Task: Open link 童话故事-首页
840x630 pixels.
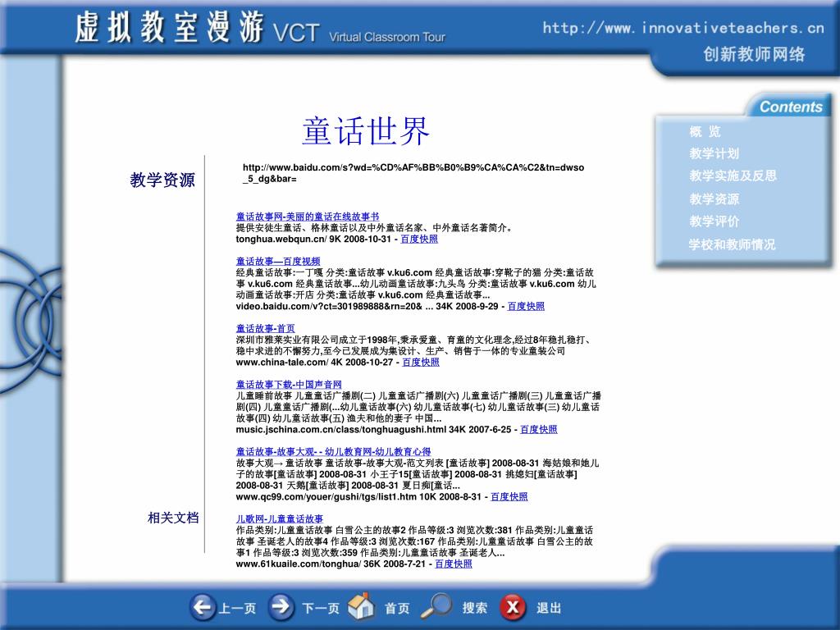Action: tap(265, 328)
